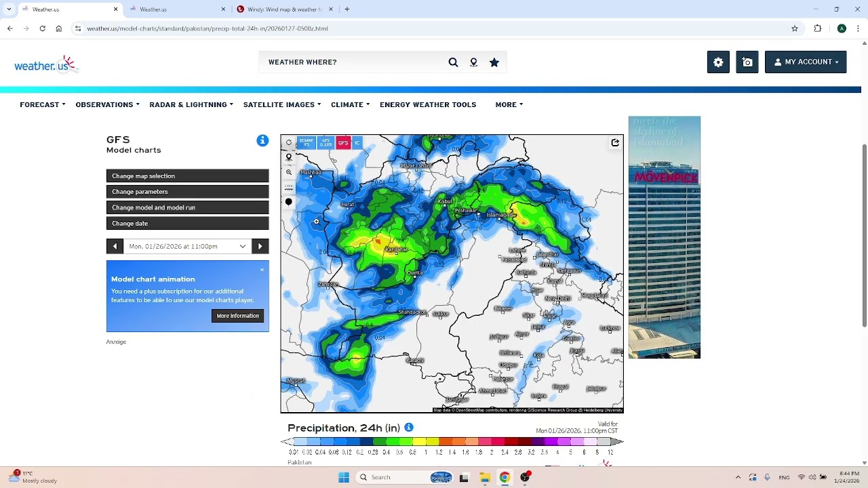This screenshot has height=488, width=868.
Task: Click browser address bar URL
Action: 207,28
